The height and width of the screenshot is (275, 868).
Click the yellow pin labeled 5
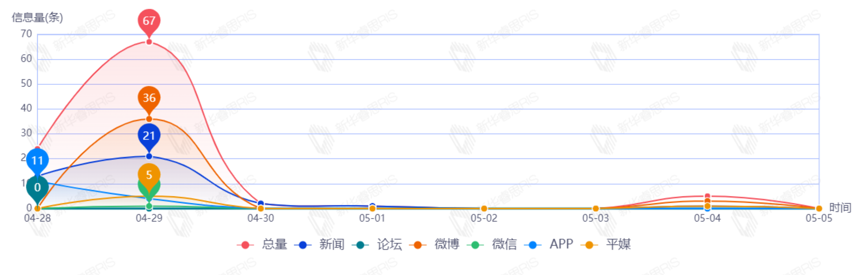[149, 175]
